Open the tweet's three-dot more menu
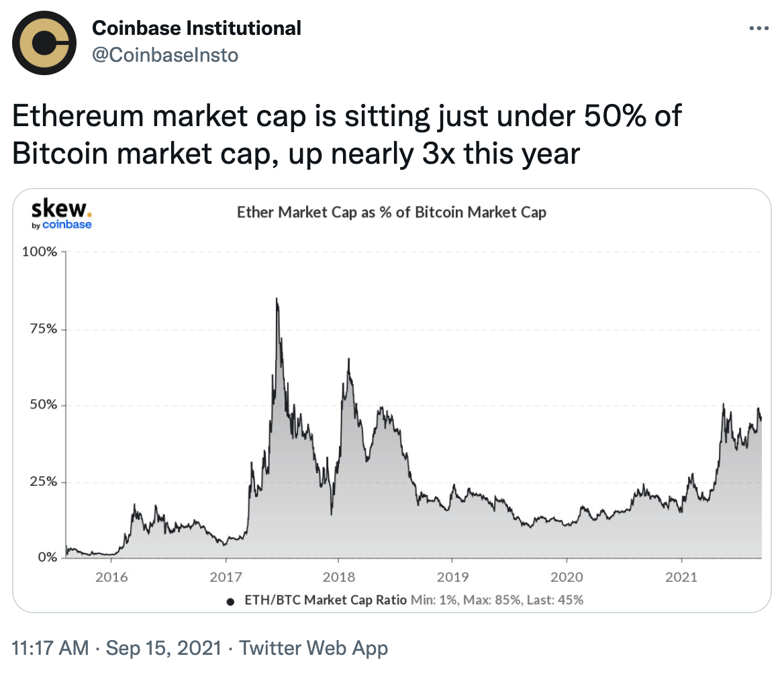This screenshot has height=679, width=784. click(758, 29)
